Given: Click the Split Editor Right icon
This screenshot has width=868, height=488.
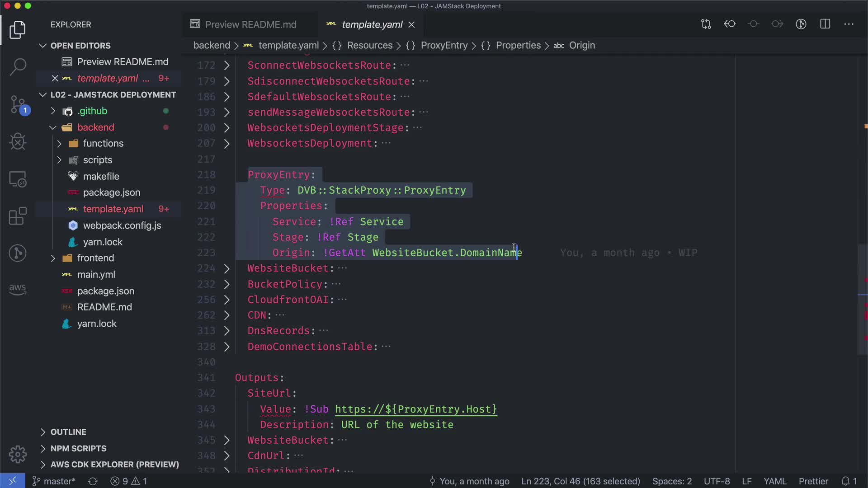Looking at the screenshot, I should [825, 24].
